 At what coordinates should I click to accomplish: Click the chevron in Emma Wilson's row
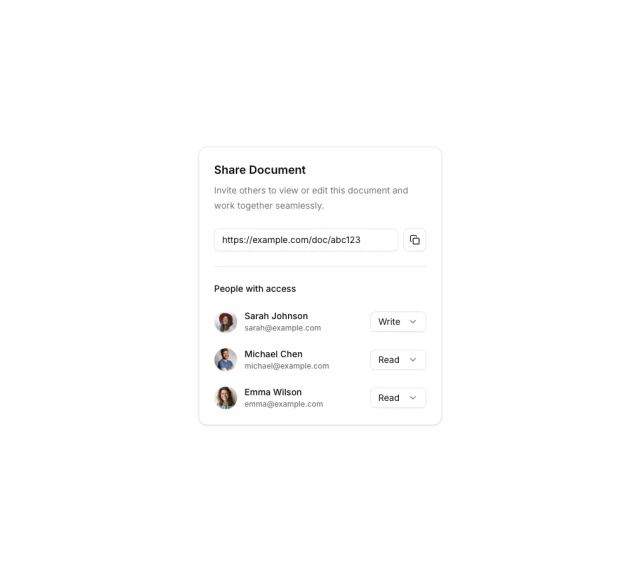click(x=413, y=398)
